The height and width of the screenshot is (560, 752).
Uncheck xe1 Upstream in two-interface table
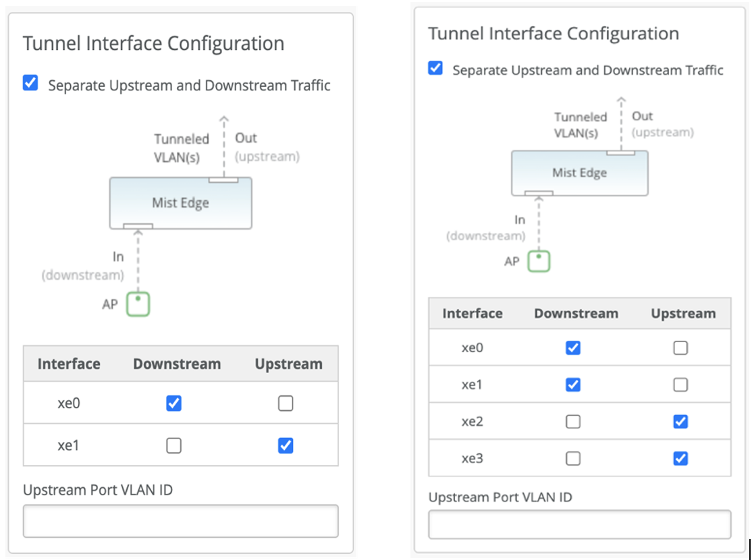(x=286, y=446)
